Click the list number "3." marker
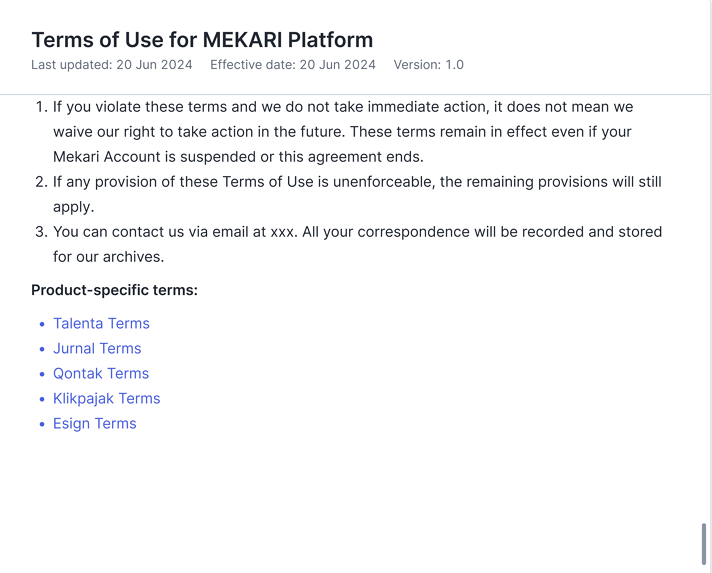This screenshot has width=712, height=573. pos(41,232)
